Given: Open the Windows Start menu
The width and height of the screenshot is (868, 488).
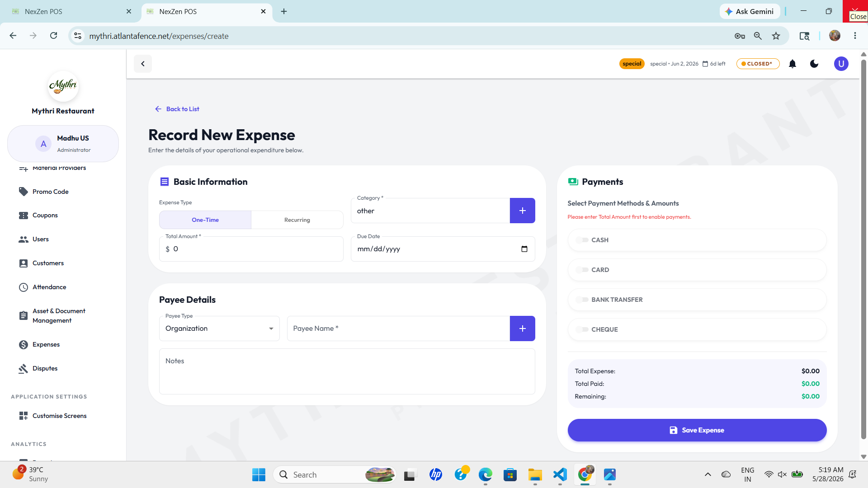Looking at the screenshot, I should (259, 474).
